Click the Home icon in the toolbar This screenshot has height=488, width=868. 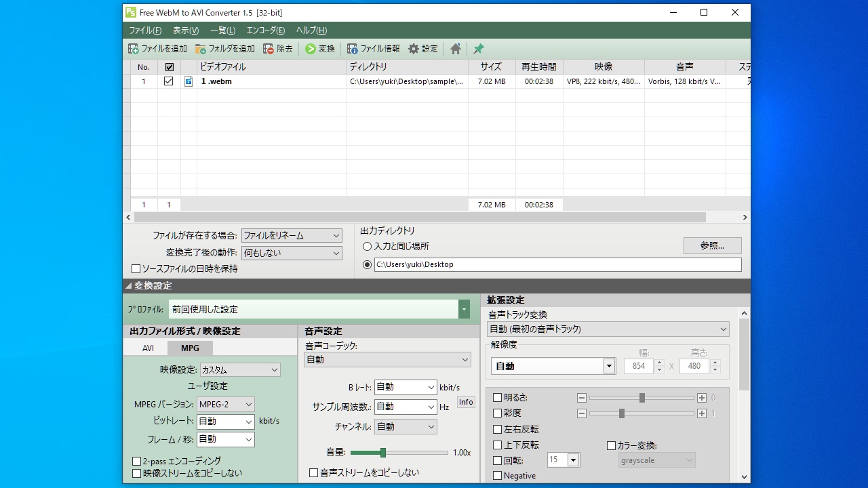click(x=456, y=49)
